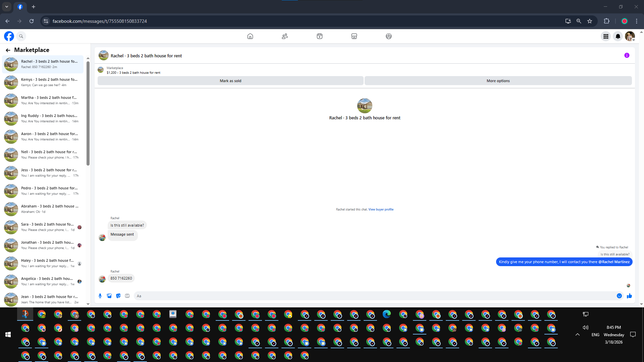Open the emoji picker in message box
The image size is (644, 362).
(x=619, y=296)
